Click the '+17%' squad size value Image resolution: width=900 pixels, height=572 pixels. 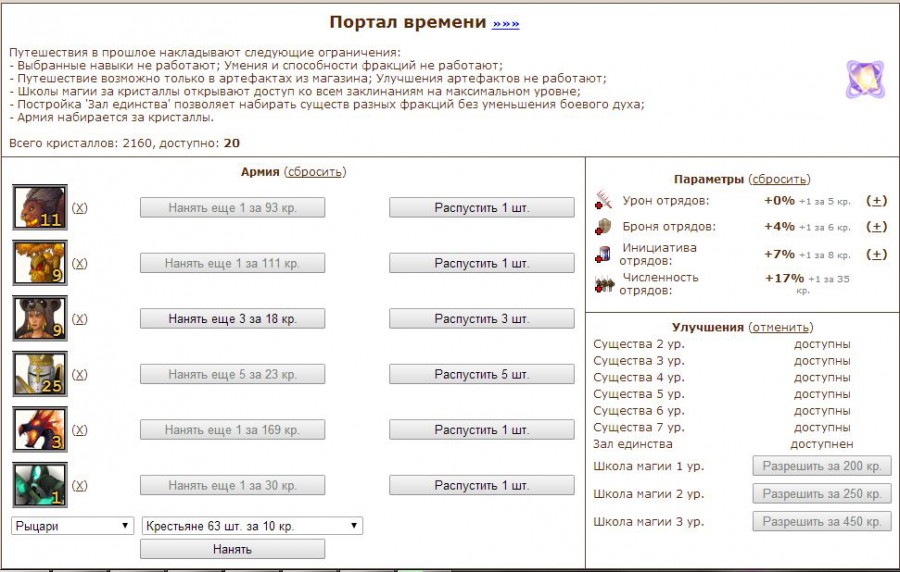coord(785,278)
